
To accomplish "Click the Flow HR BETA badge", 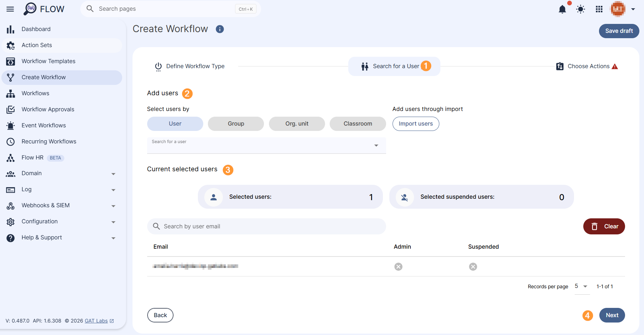I will (55, 158).
